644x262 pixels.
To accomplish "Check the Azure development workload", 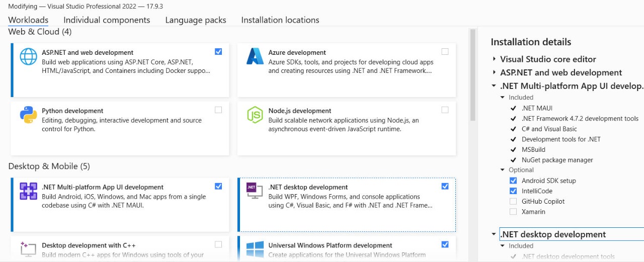I will [x=445, y=51].
